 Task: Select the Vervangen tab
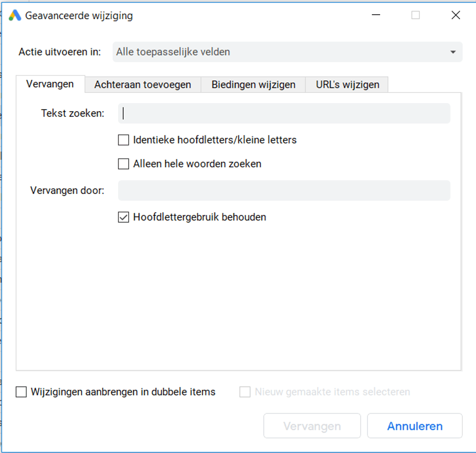[x=50, y=84]
